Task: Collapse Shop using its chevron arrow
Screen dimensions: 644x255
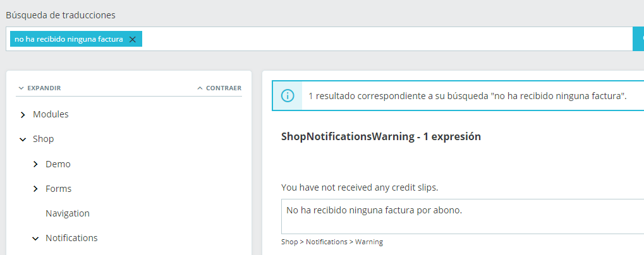Action: click(x=23, y=139)
